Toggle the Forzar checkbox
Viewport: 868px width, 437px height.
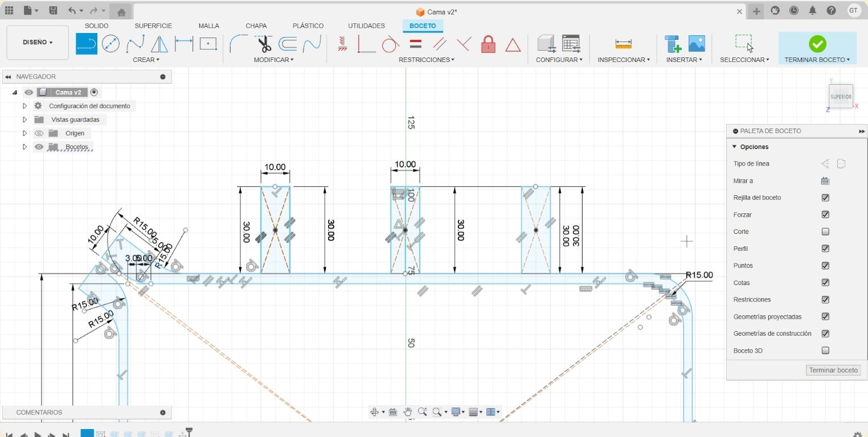pos(825,215)
